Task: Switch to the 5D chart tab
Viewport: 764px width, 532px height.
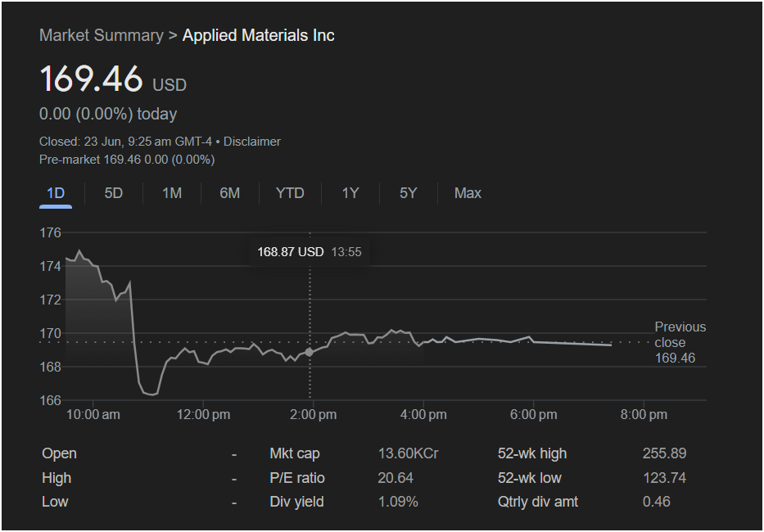Action: [114, 193]
